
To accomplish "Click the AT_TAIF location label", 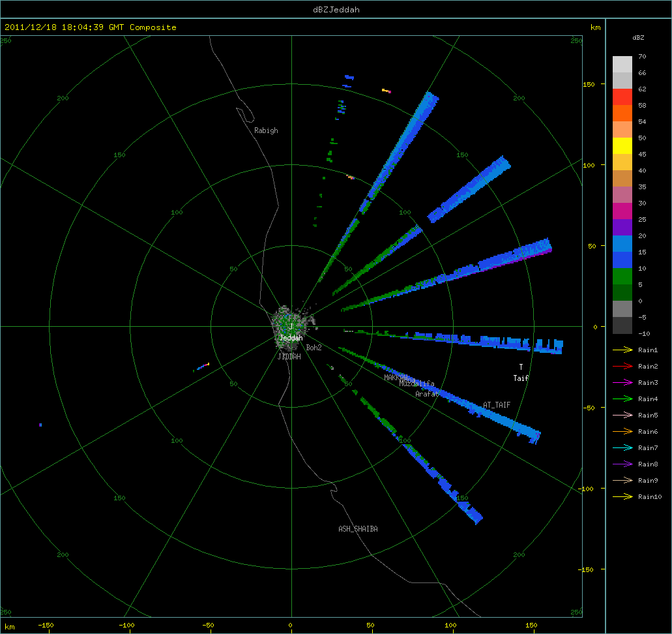I will tap(497, 405).
